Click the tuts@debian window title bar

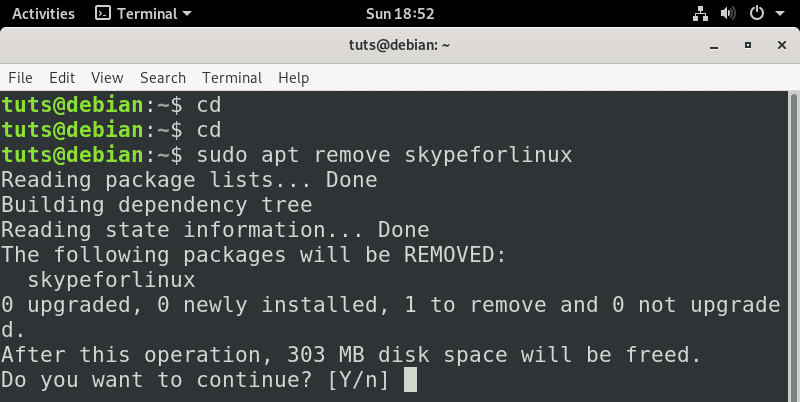399,45
